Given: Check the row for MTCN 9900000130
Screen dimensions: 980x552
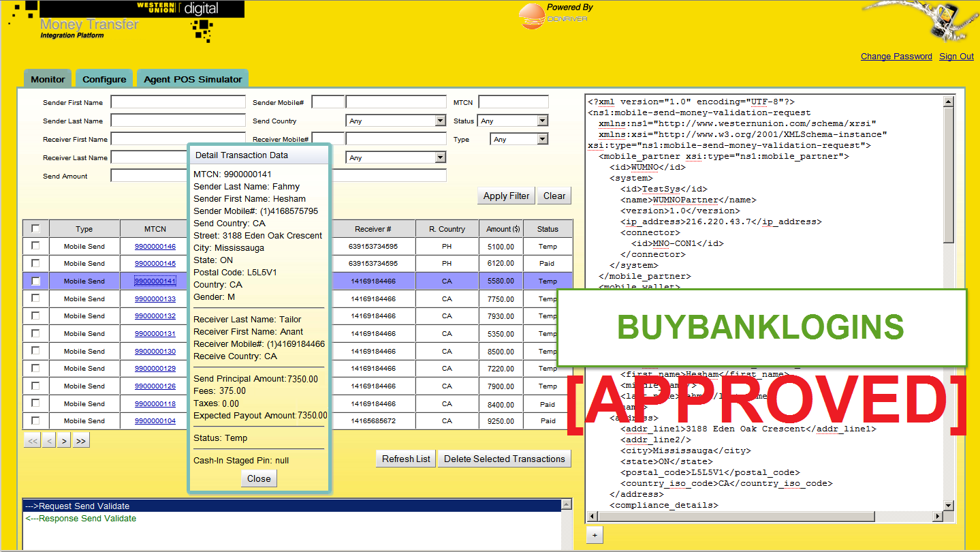Looking at the screenshot, I should coord(35,350).
